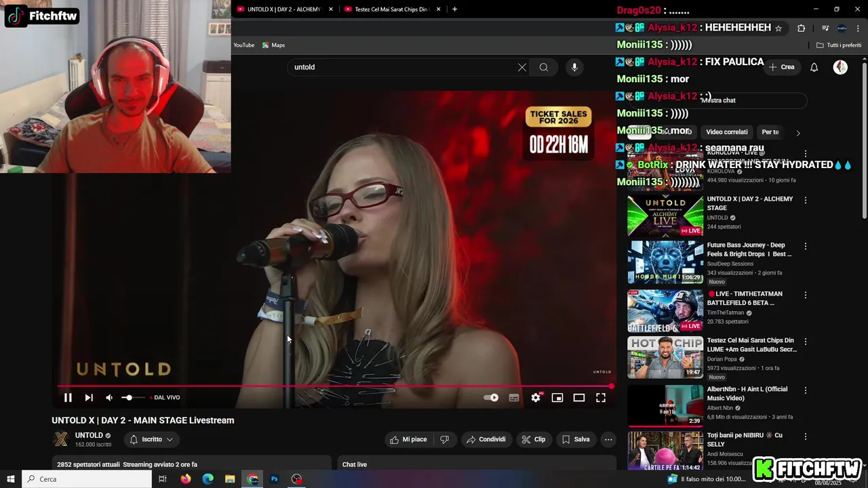Open the Maps bookmark
868x488 pixels.
(x=274, y=45)
